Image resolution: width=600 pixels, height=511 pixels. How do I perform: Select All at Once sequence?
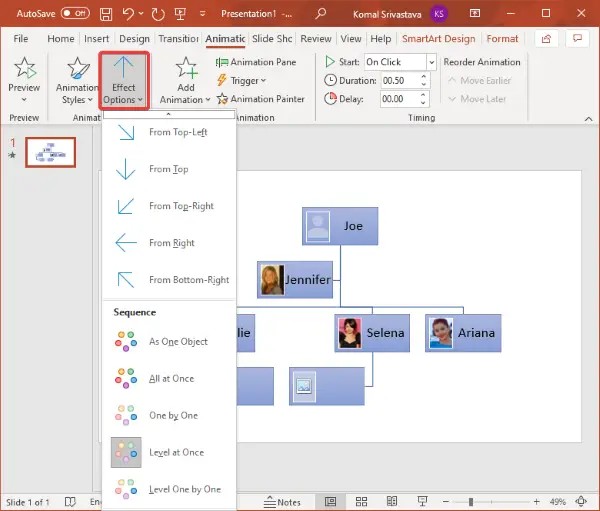coord(169,379)
